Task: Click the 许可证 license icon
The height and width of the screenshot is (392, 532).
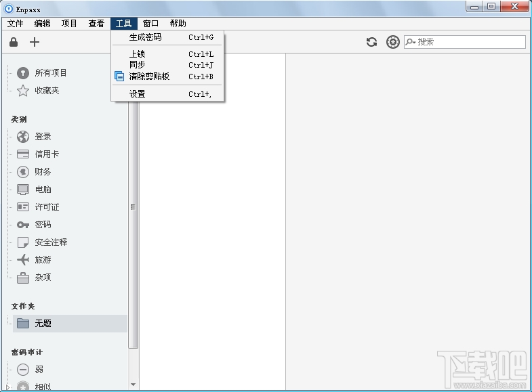Action: 23,207
